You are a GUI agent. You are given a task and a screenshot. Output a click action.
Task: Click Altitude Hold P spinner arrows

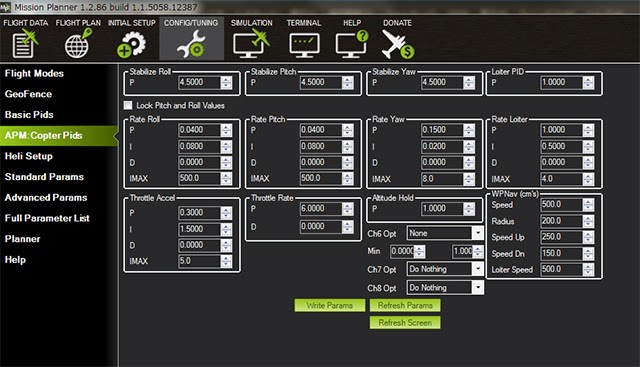(469, 209)
